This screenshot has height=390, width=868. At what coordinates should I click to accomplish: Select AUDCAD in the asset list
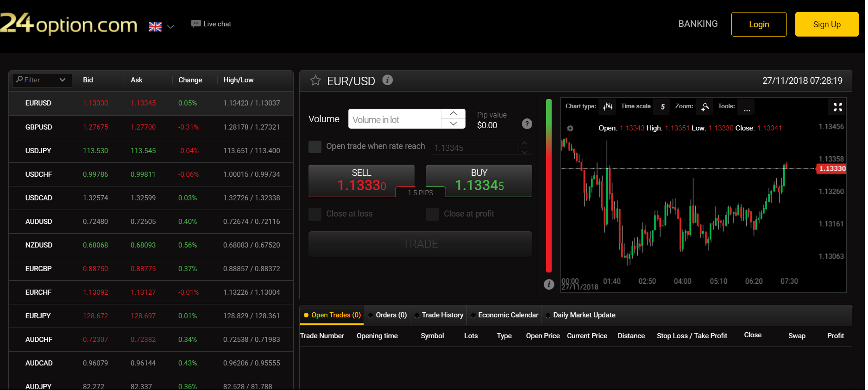(x=151, y=363)
